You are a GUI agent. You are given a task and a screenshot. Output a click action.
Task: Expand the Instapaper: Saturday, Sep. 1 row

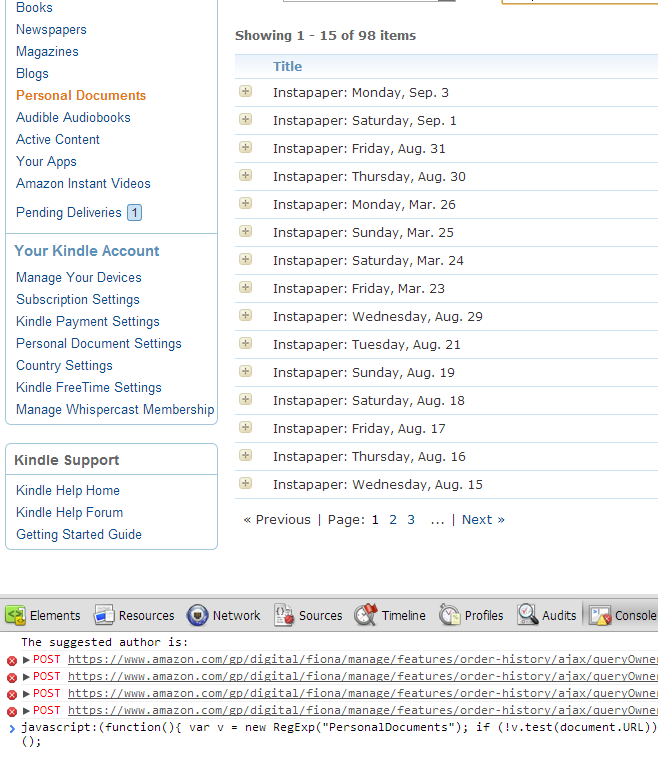(246, 119)
